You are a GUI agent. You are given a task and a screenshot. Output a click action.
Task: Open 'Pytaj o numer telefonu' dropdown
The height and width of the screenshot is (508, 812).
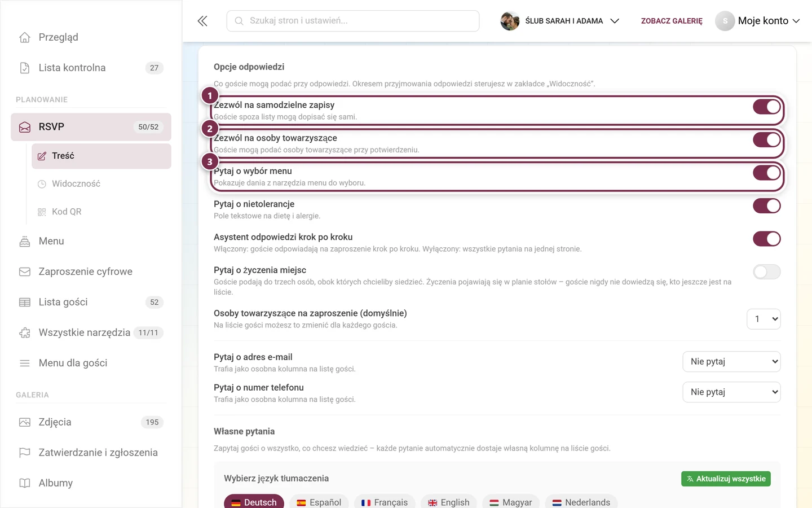(x=731, y=392)
